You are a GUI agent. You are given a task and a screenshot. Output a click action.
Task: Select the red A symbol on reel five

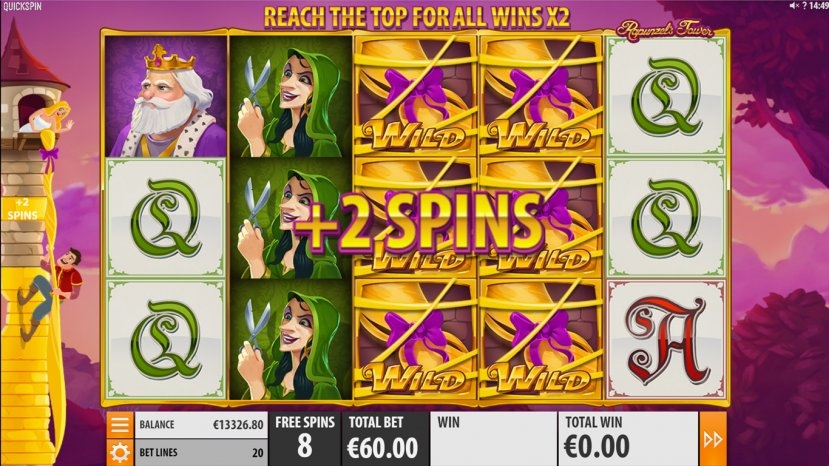pyautogui.click(x=666, y=340)
